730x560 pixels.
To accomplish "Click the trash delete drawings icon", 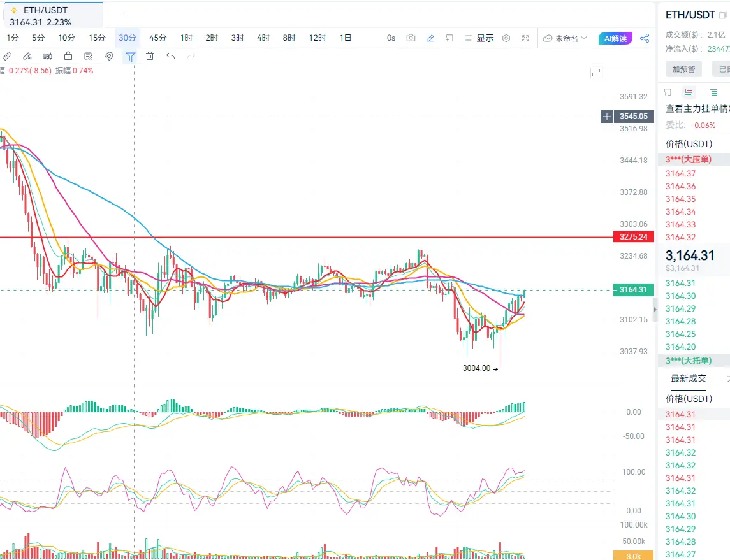I will (x=150, y=56).
